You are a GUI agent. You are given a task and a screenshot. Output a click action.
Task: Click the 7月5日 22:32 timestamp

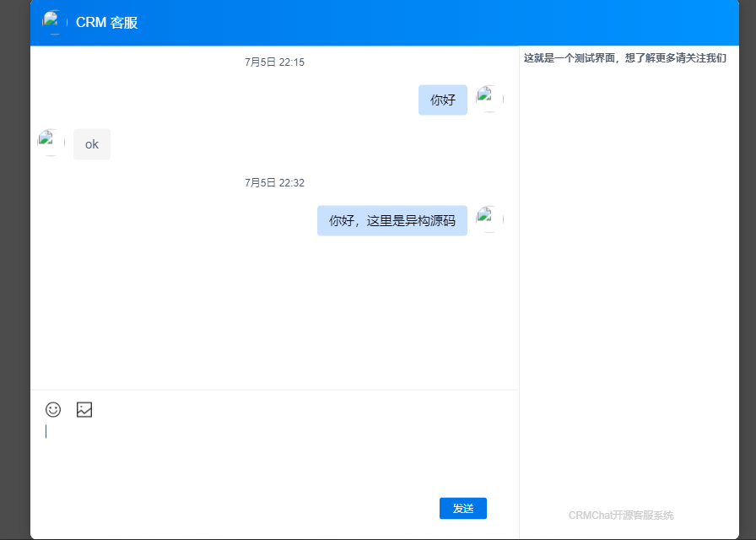tap(274, 182)
